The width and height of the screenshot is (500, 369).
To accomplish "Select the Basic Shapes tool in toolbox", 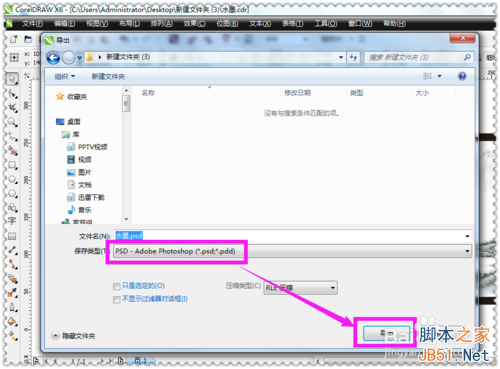I will pos(13,208).
